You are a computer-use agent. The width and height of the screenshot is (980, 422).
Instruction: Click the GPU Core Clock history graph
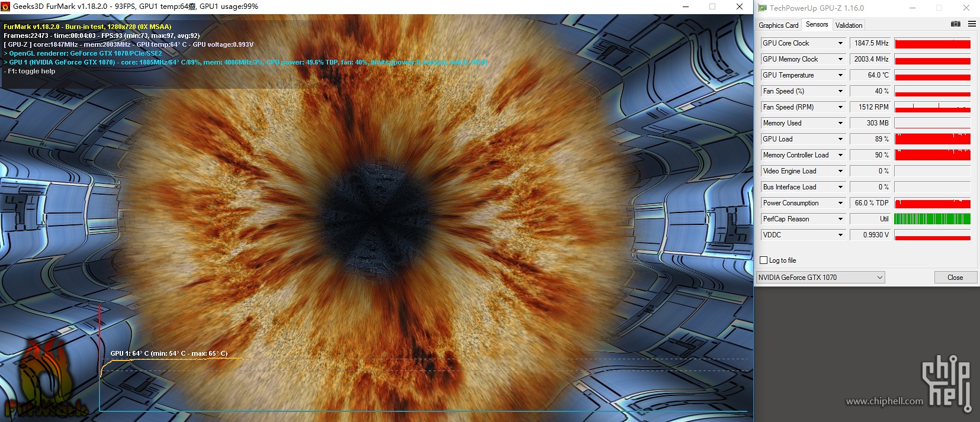point(933,43)
